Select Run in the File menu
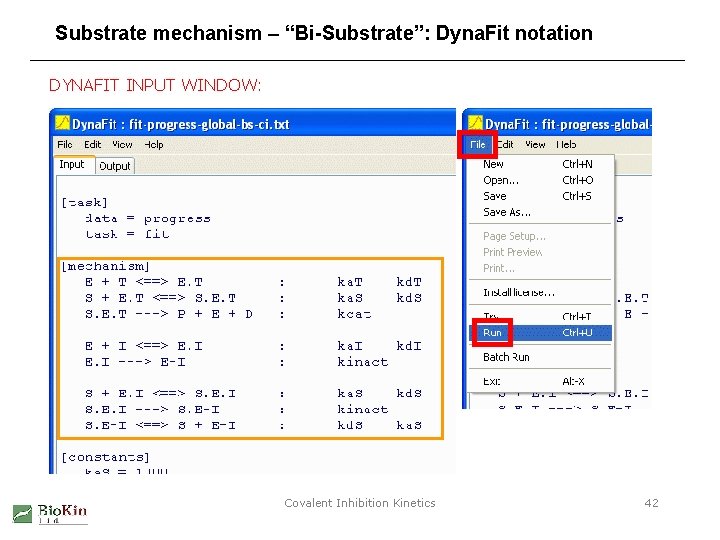This screenshot has width=720, height=540. tap(540, 332)
